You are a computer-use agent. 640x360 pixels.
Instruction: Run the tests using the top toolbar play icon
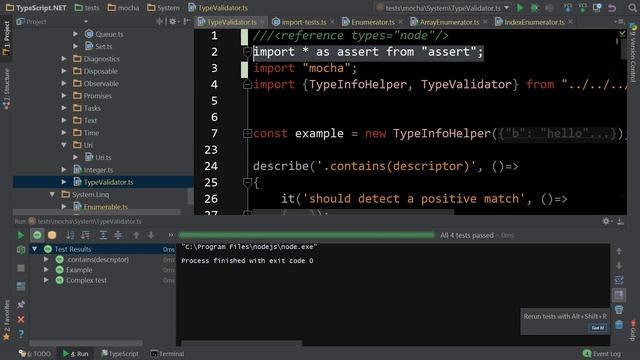click(520, 8)
